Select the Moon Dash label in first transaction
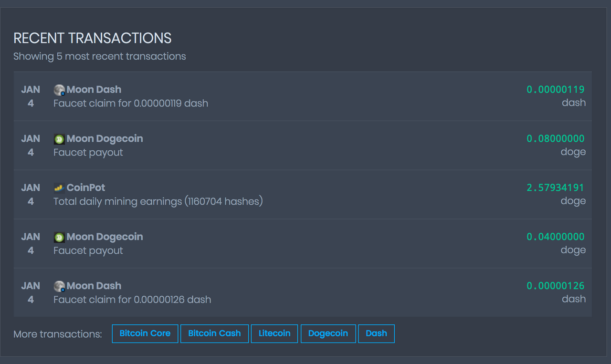611x364 pixels. [x=94, y=89]
